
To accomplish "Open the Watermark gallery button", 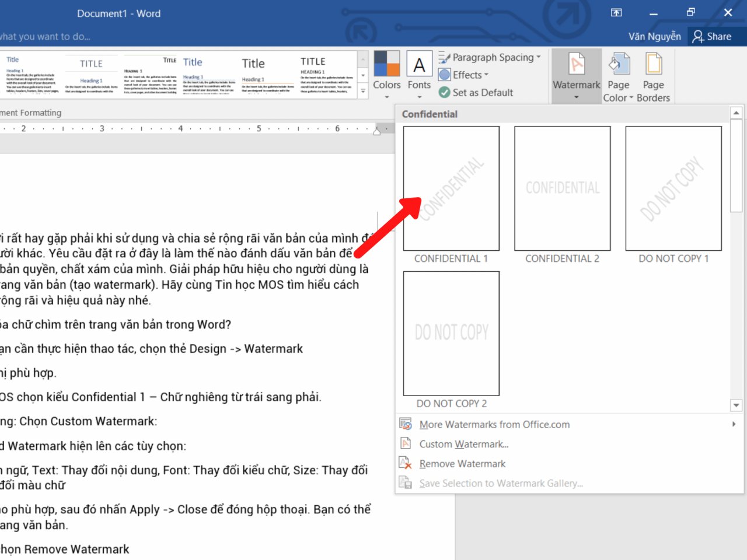I will pos(576,76).
